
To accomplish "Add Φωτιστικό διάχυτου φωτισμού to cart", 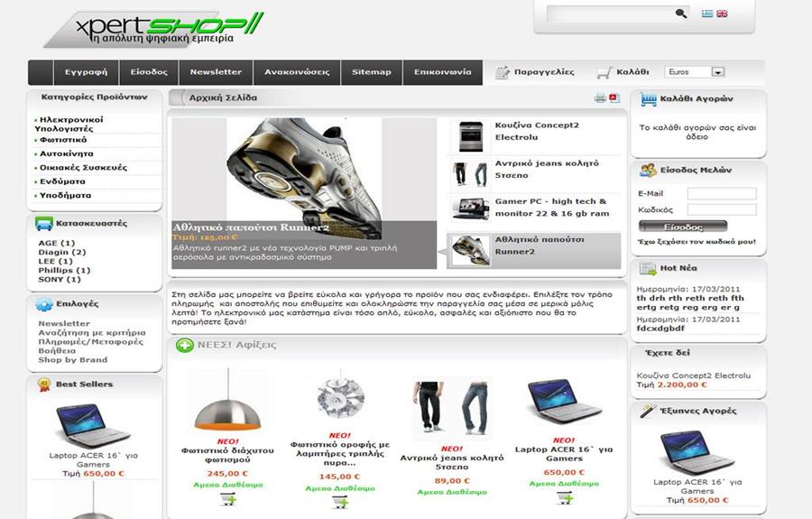I will coord(228,499).
